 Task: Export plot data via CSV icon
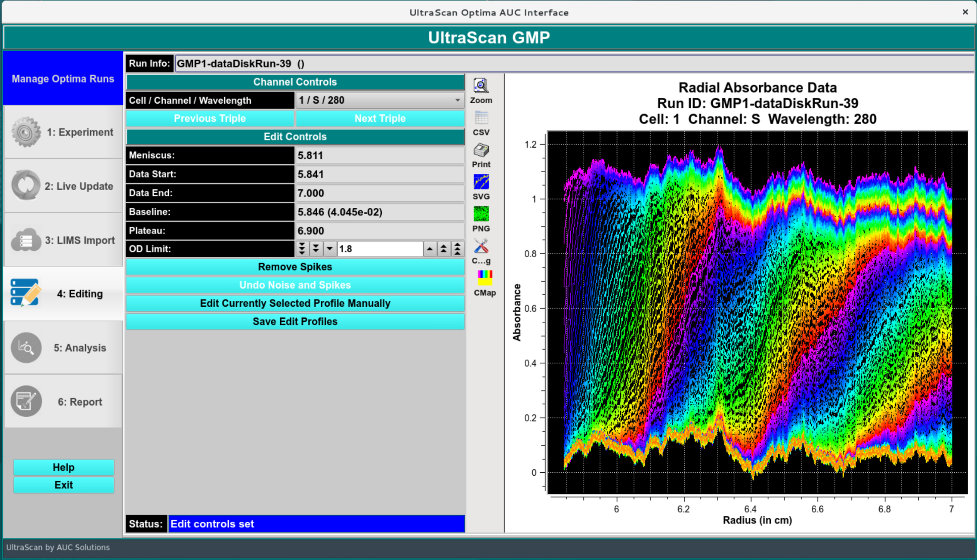click(x=481, y=118)
